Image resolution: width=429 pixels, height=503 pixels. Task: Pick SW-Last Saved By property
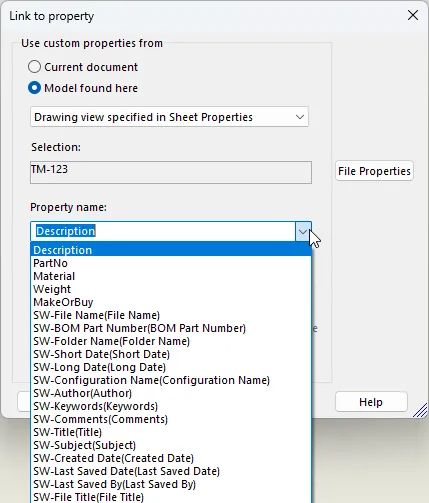(171, 484)
